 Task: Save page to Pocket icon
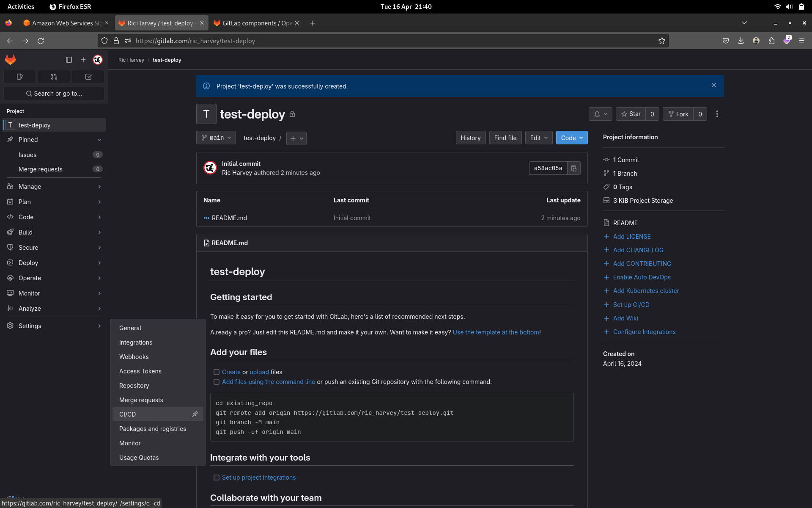[x=726, y=41]
